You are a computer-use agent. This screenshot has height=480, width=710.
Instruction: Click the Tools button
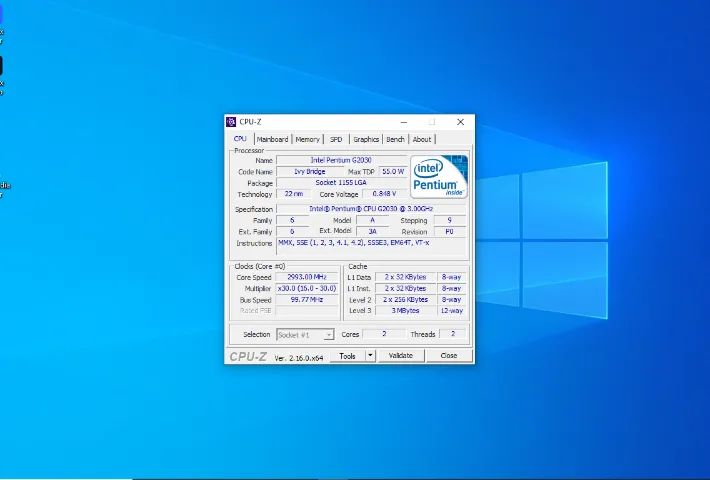coord(347,356)
